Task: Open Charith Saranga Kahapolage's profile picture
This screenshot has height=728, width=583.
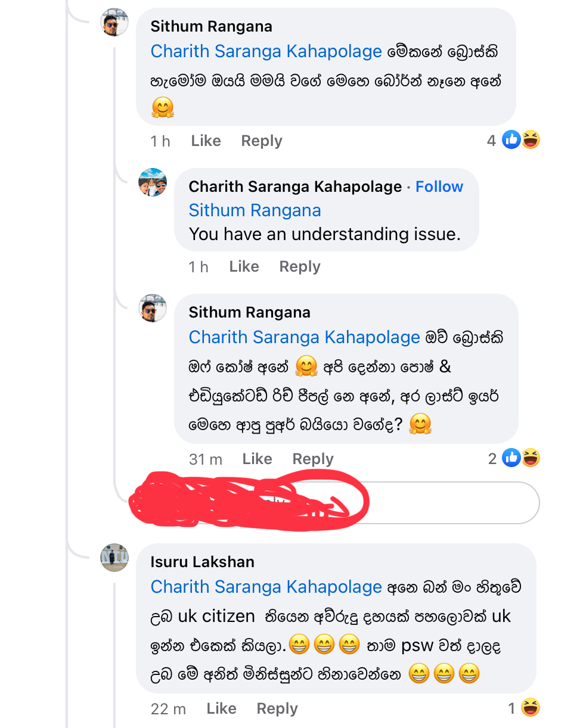Action: (x=153, y=182)
